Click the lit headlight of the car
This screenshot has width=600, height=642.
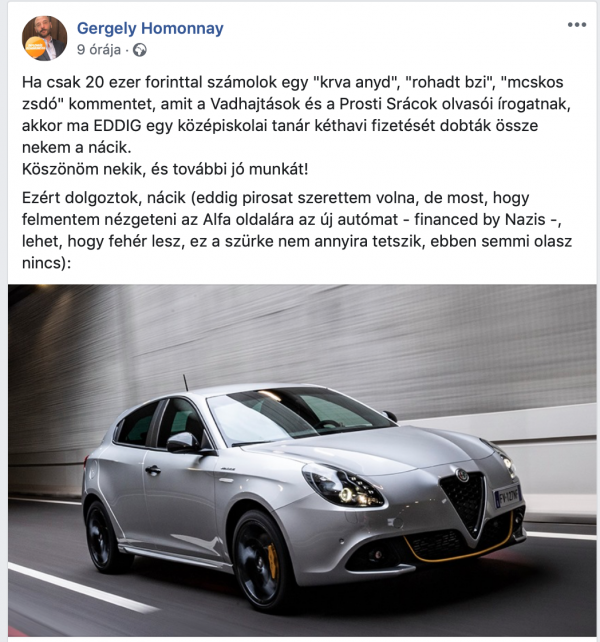343,486
